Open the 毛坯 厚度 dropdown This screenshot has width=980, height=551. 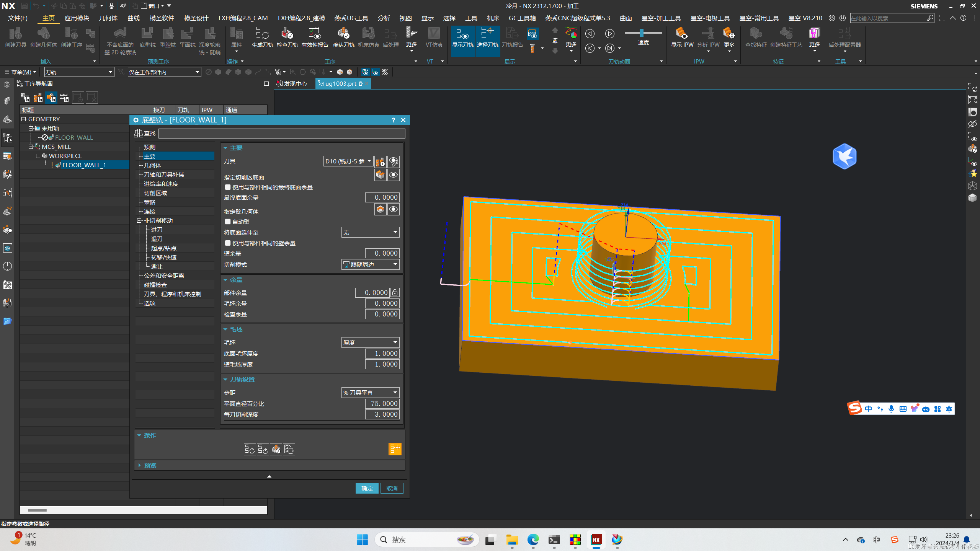[x=370, y=342]
